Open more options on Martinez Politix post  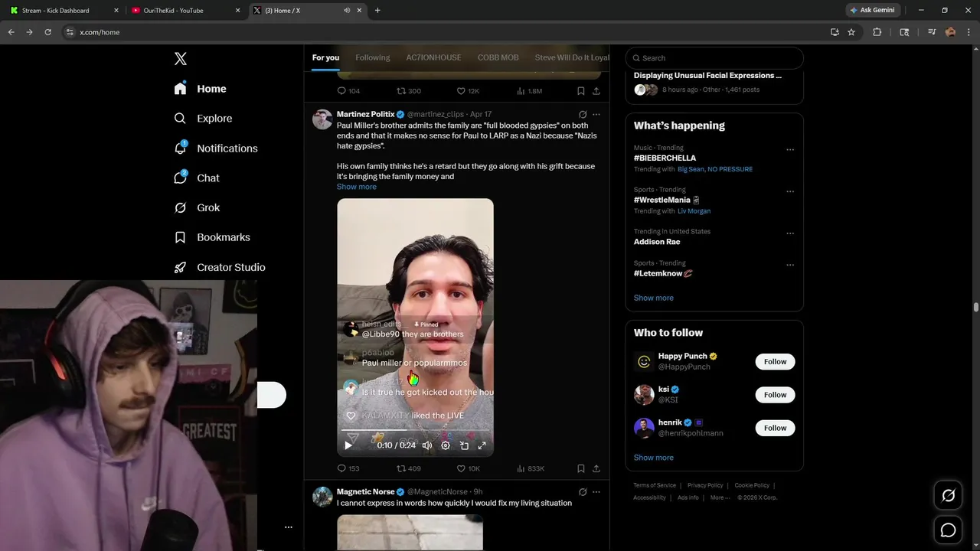point(596,115)
